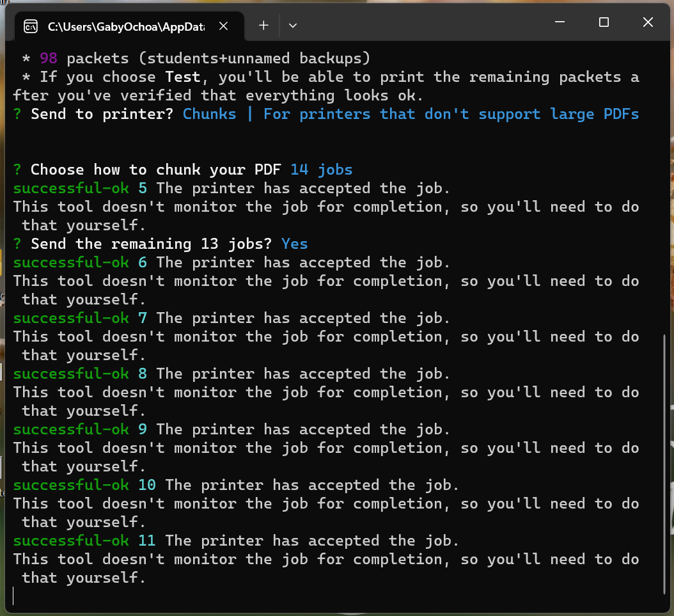Click 'Choose how to chunk your PDF' prompt

pos(155,170)
